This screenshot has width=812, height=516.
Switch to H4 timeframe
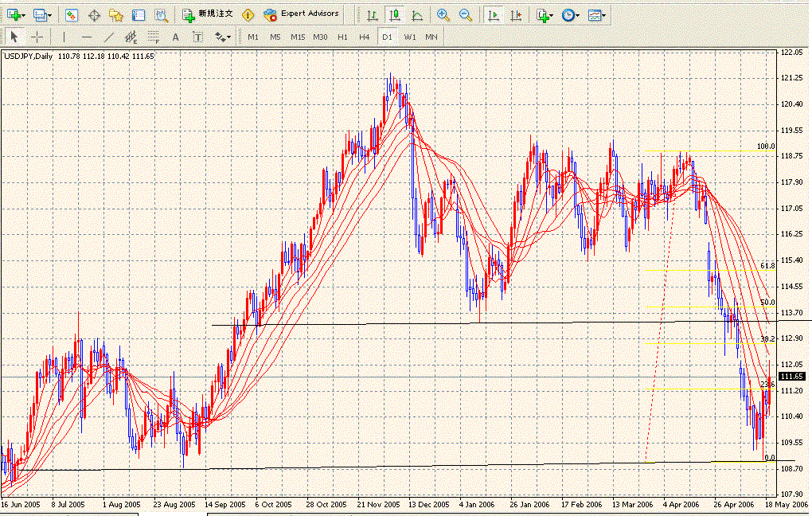coord(364,37)
